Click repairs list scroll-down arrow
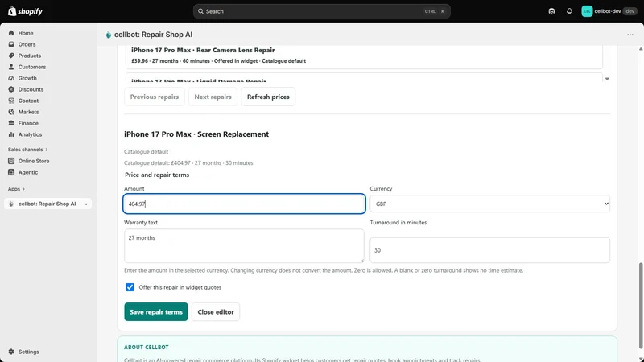Screen dimensions: 644x362 point(607,79)
